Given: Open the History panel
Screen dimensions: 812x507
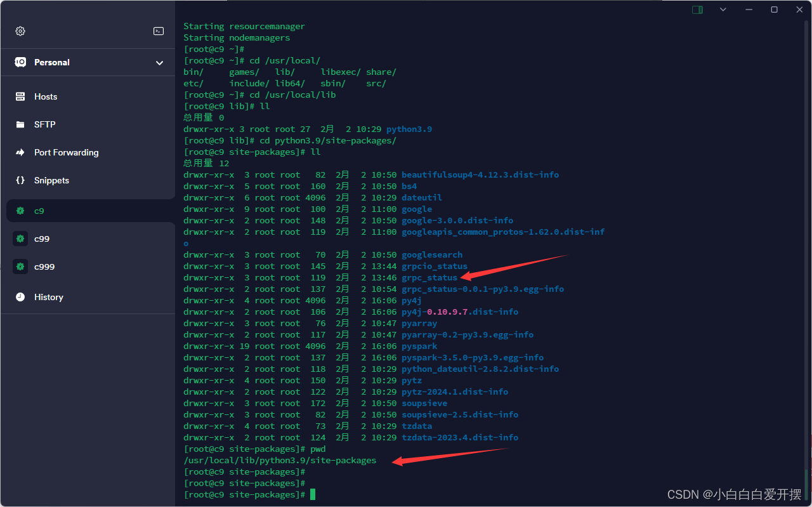Looking at the screenshot, I should (48, 297).
